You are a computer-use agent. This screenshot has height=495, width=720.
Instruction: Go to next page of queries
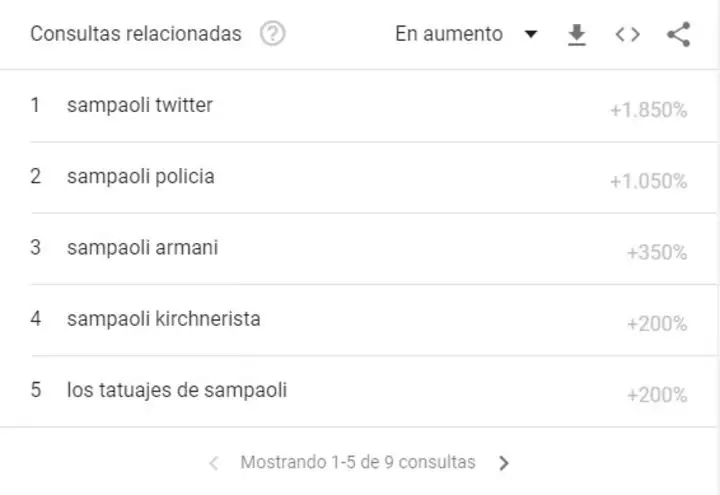click(x=504, y=463)
